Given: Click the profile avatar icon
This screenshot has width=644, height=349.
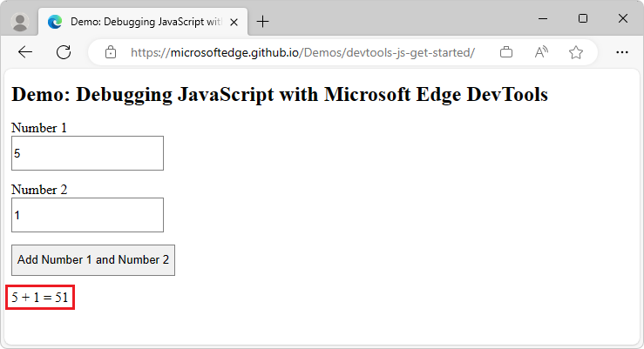Looking at the screenshot, I should (21, 21).
